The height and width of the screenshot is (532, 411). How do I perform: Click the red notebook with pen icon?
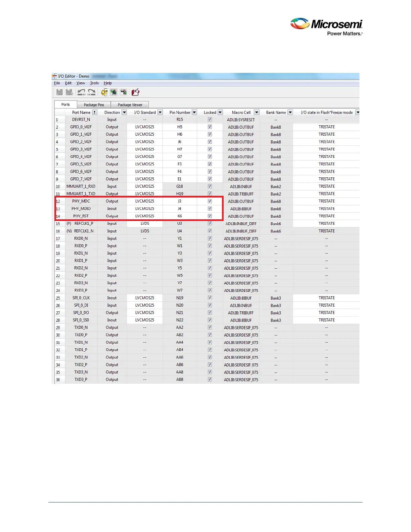[x=135, y=92]
